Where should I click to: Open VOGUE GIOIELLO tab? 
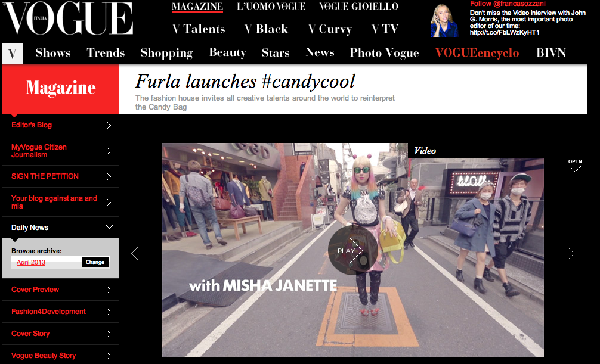tap(359, 7)
